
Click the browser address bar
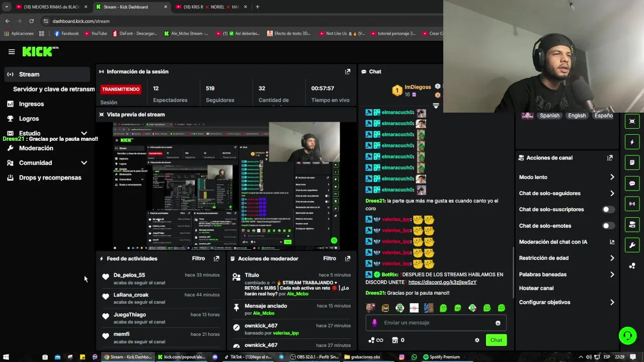coord(242,21)
